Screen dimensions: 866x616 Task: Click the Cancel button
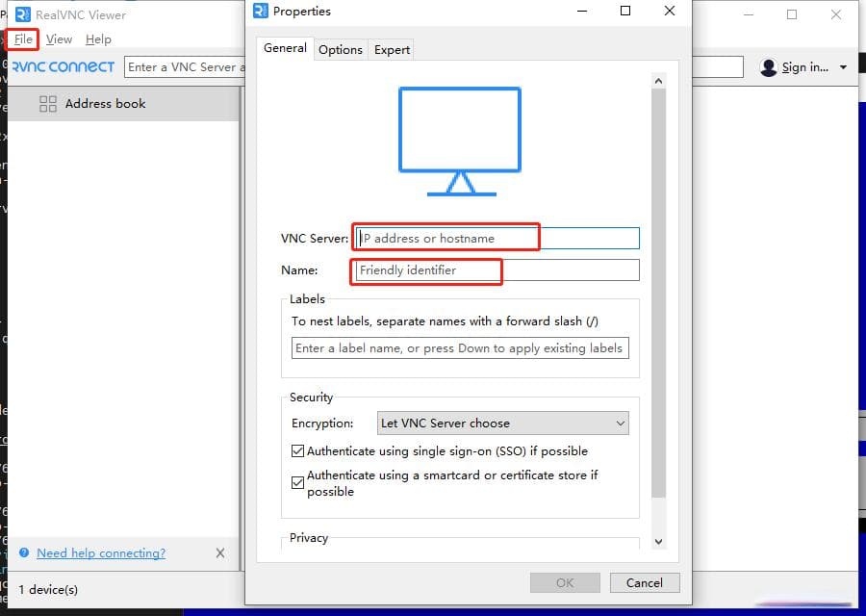point(645,583)
